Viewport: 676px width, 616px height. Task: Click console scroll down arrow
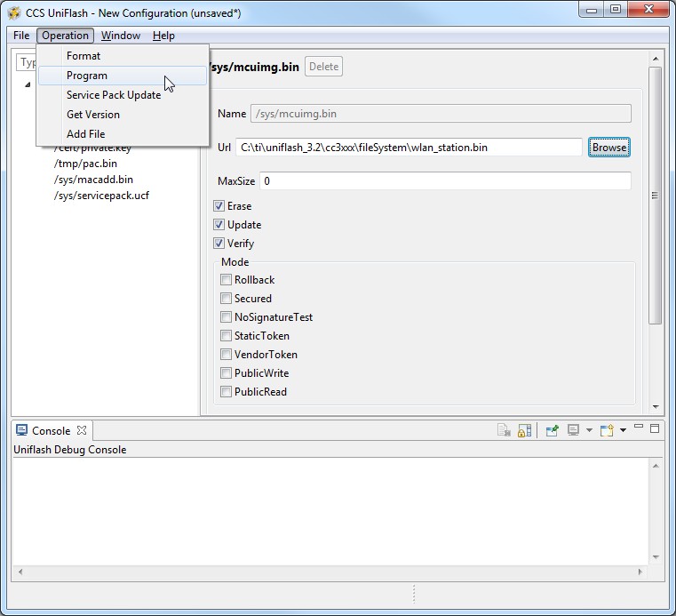656,557
